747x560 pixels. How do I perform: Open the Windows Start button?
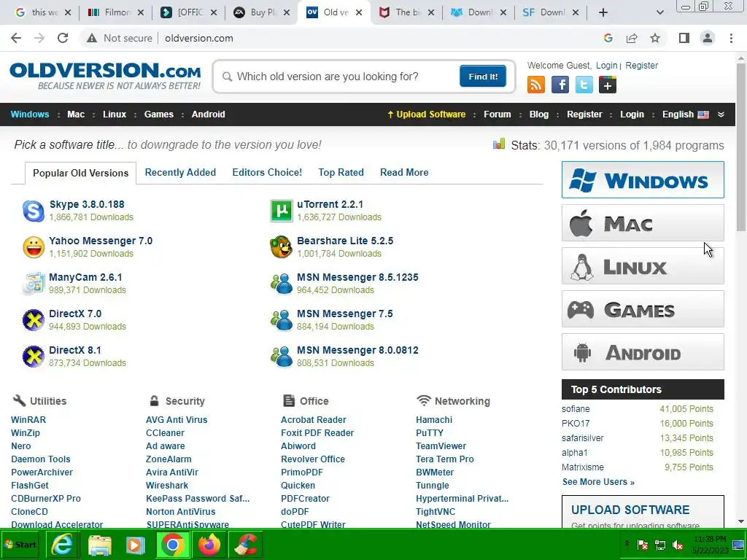[x=20, y=545]
